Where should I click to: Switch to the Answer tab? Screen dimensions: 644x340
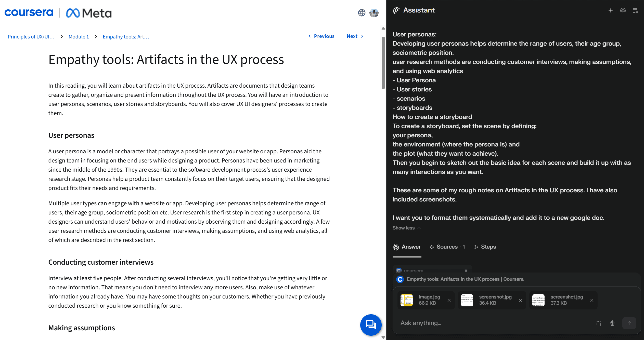(407, 247)
